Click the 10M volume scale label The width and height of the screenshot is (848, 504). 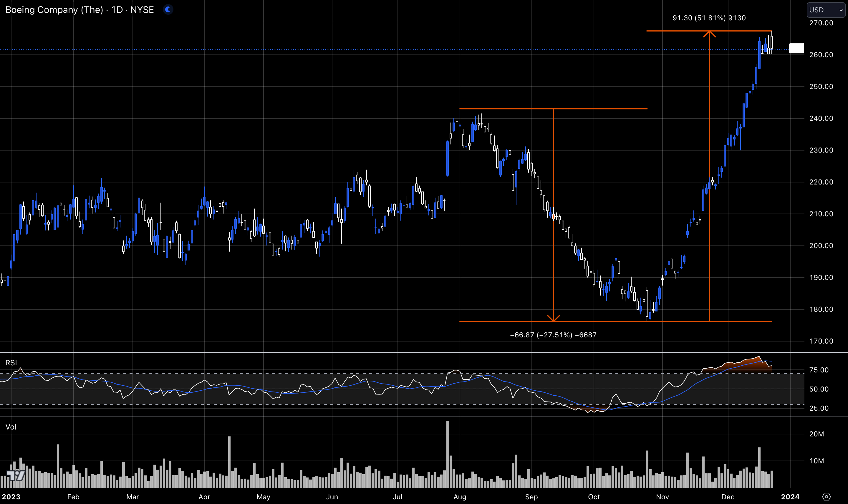[816, 461]
